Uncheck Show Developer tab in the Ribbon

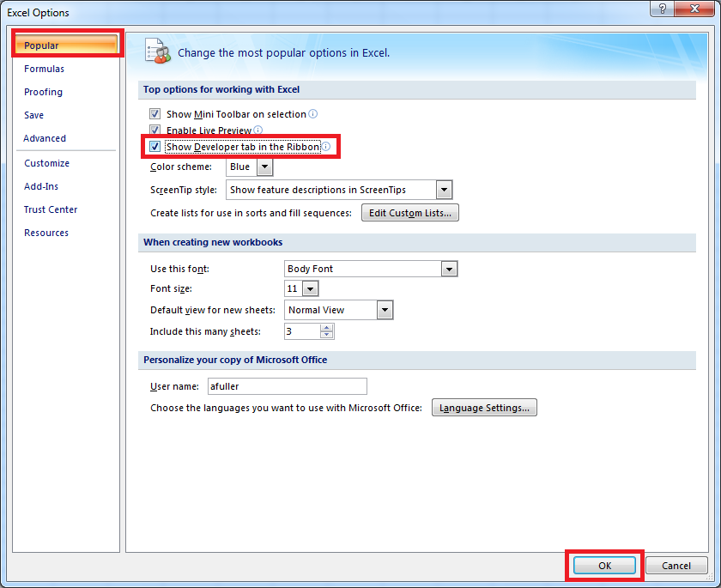[155, 146]
